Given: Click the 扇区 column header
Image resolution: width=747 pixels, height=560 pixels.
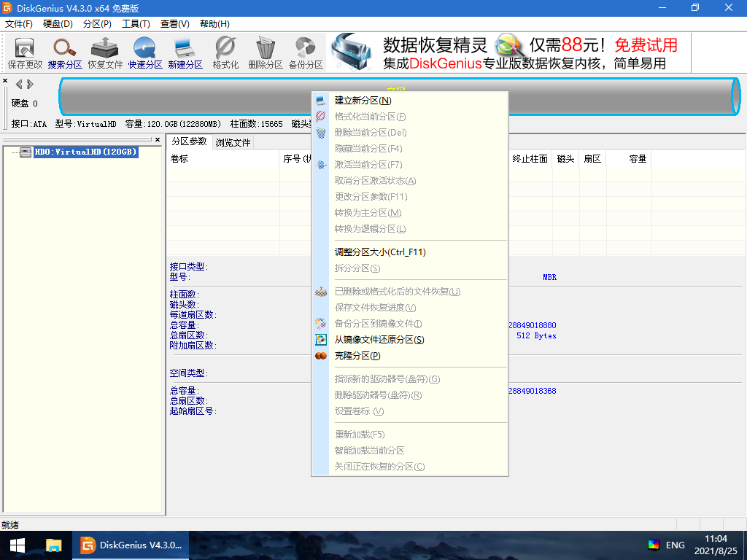Looking at the screenshot, I should 592,159.
